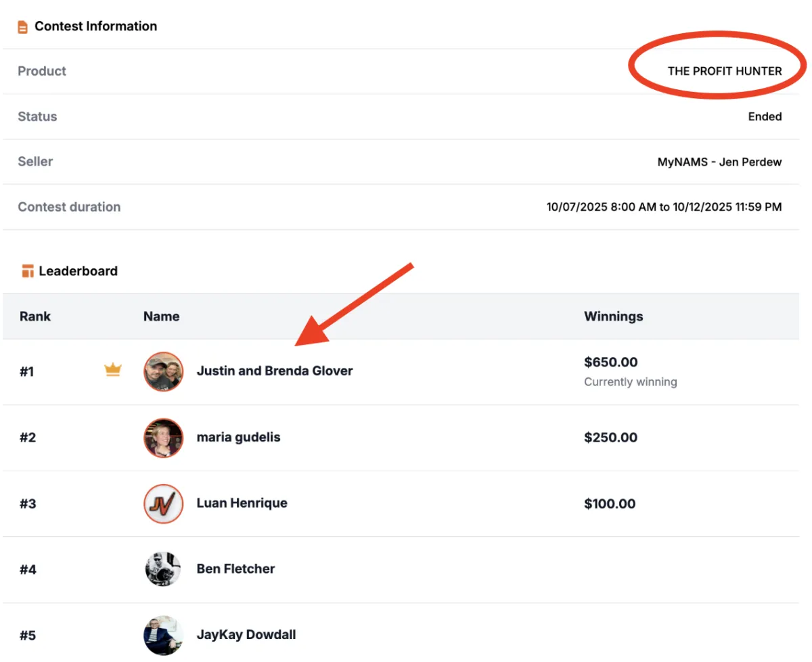
Task: Click the Seller field label
Action: (x=35, y=162)
